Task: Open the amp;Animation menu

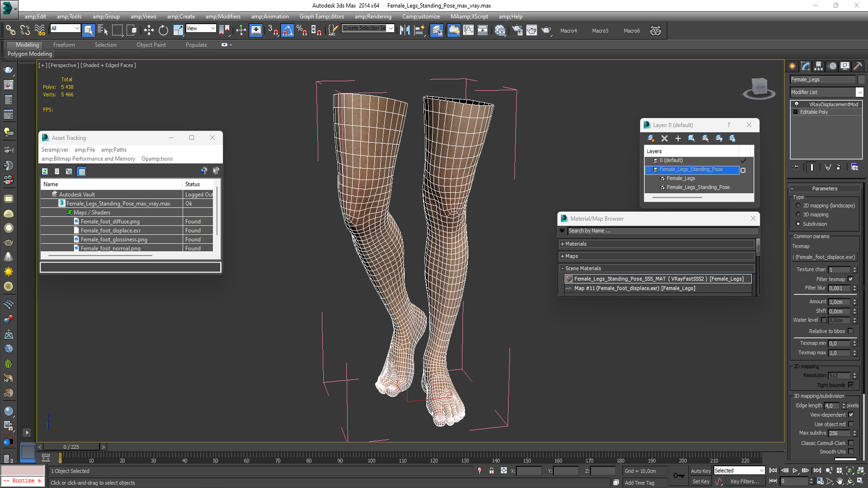Action: (270, 17)
